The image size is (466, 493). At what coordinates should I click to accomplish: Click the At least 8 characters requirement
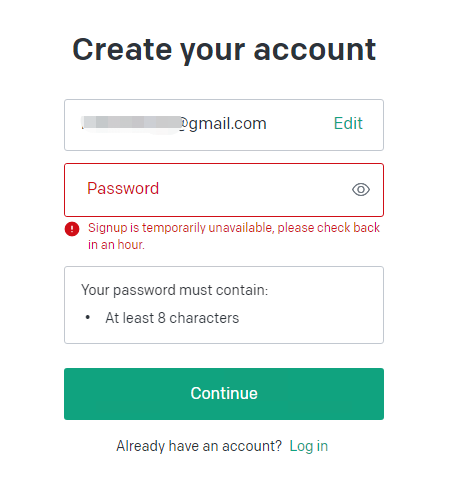click(172, 318)
